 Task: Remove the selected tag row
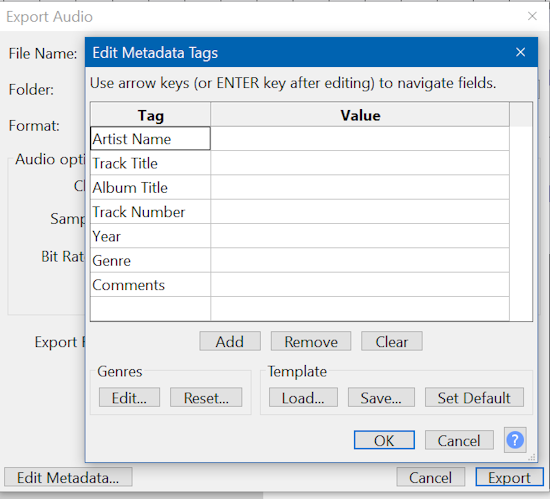point(311,341)
